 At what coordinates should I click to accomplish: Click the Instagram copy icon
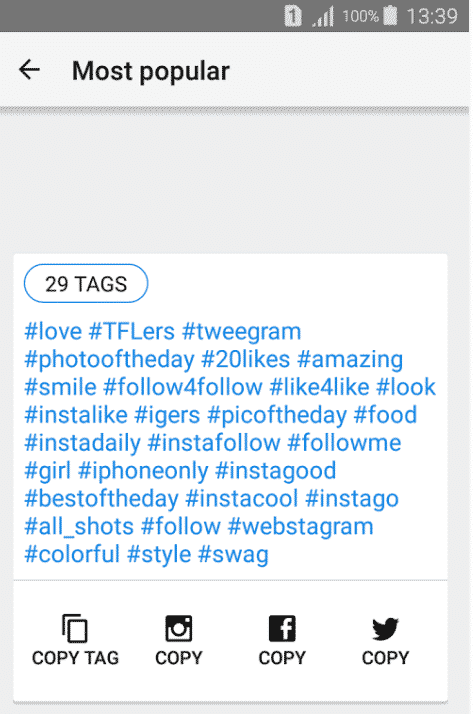pos(179,628)
